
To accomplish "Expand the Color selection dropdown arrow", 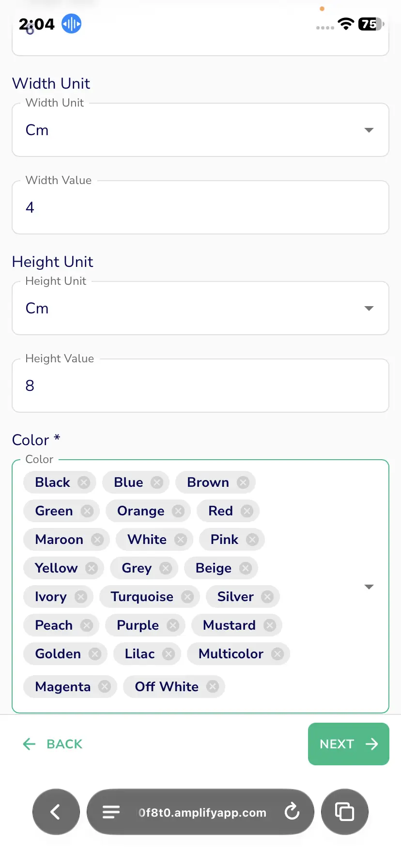I will click(369, 587).
